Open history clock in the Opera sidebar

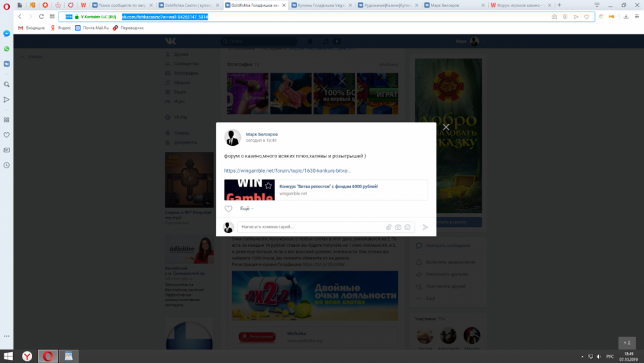coord(6,165)
